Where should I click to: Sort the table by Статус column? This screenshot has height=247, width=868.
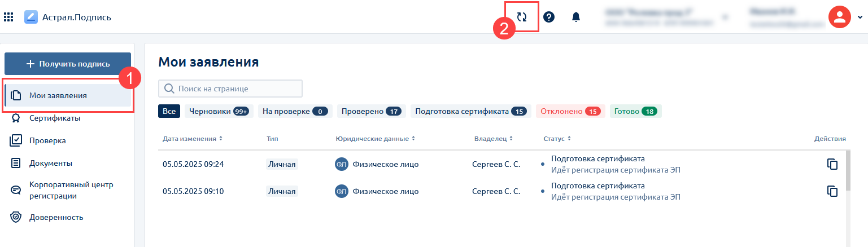click(x=557, y=139)
